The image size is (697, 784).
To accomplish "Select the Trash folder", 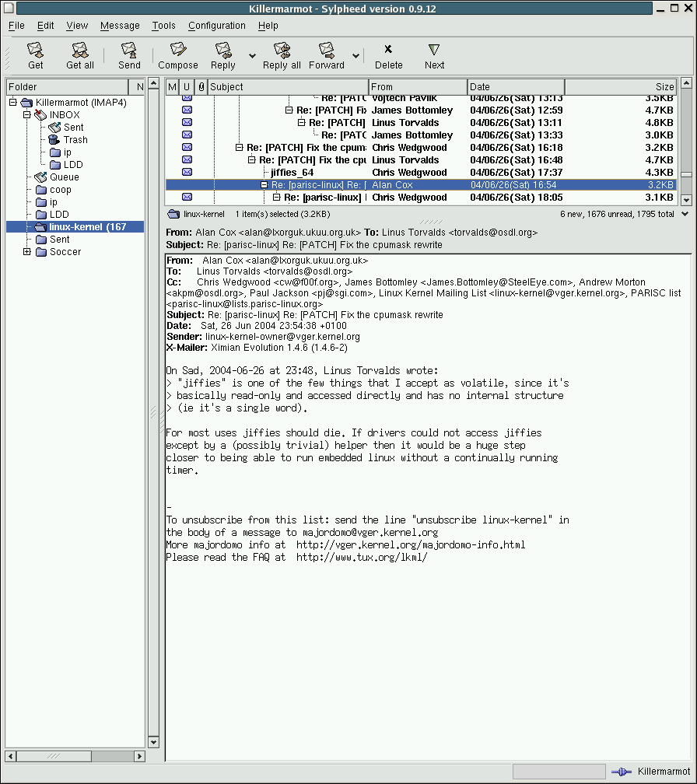I will click(x=75, y=140).
